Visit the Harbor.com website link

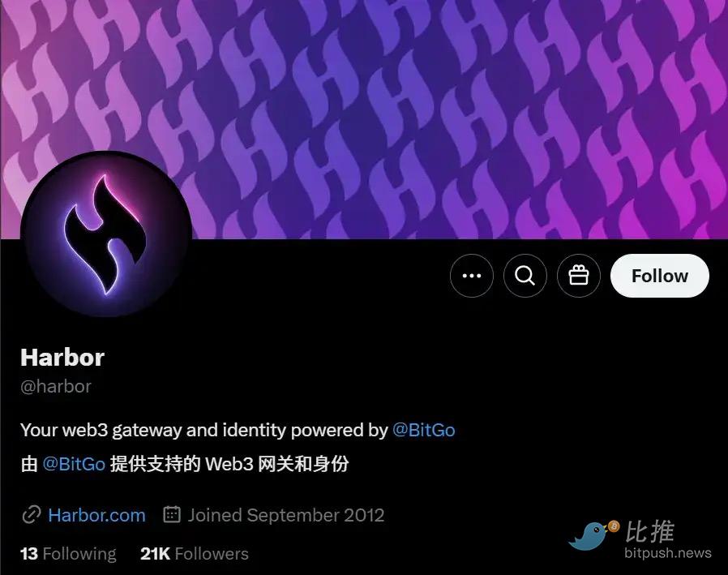[96, 515]
